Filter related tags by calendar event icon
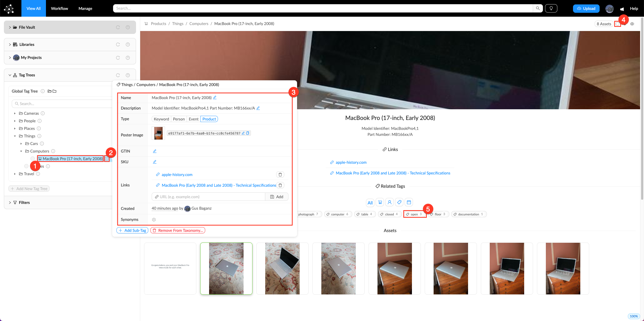Image resolution: width=644 pixels, height=321 pixels. coord(409,202)
